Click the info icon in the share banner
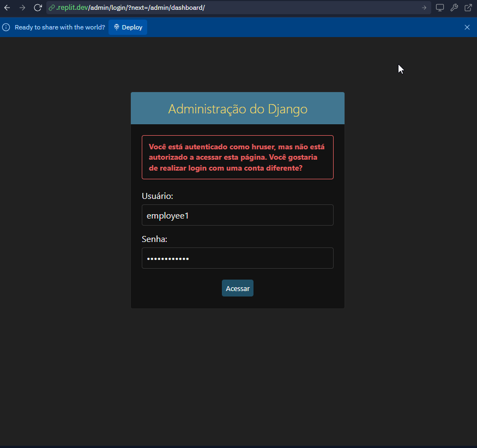 click(6, 27)
